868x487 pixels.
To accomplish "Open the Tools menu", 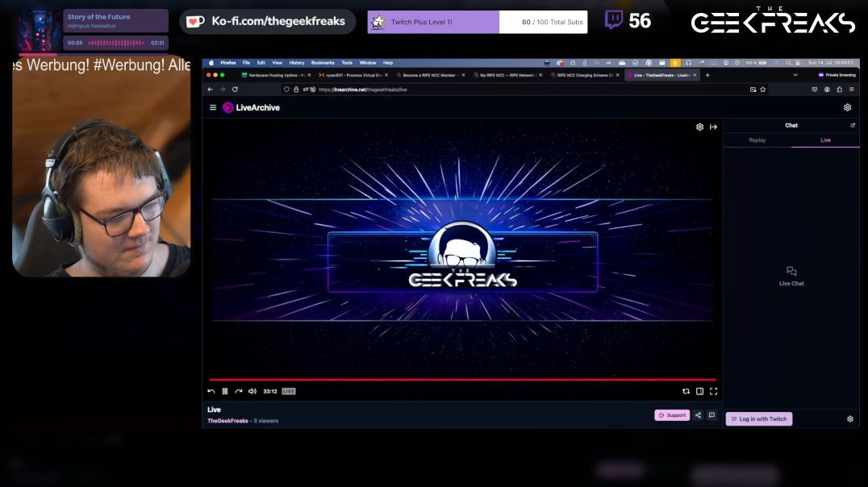I will 347,63.
